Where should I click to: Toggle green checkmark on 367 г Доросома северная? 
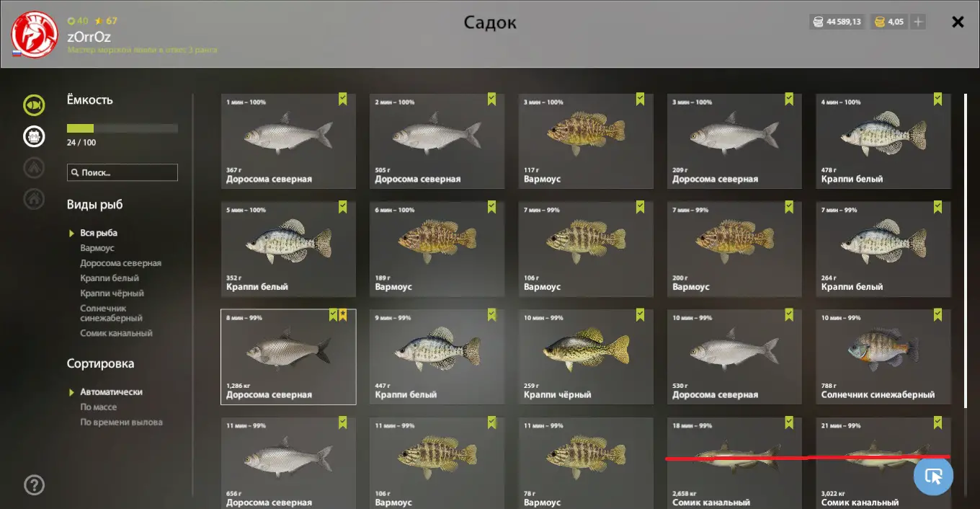343,99
